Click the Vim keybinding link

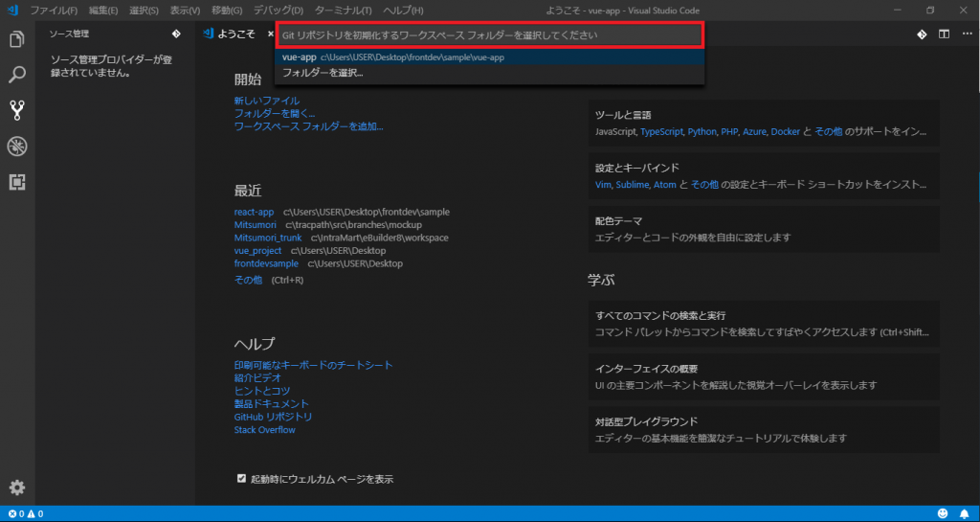(x=603, y=185)
